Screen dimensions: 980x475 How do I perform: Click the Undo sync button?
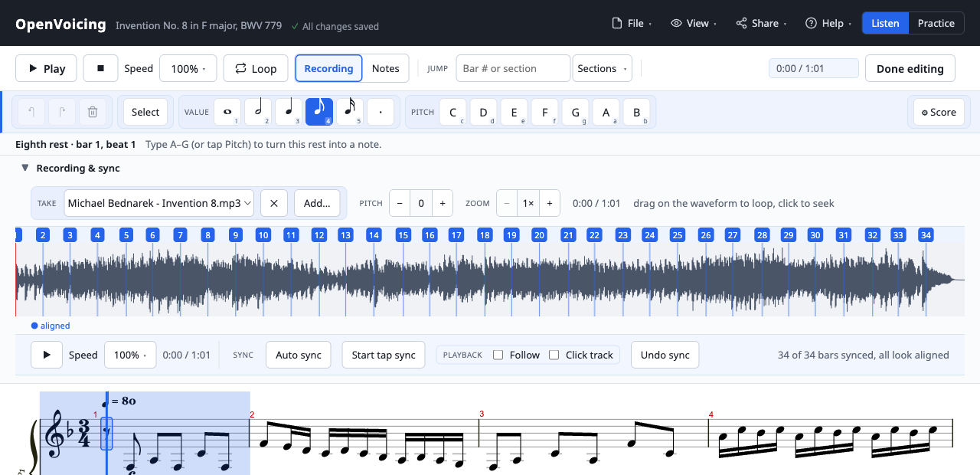pyautogui.click(x=665, y=355)
